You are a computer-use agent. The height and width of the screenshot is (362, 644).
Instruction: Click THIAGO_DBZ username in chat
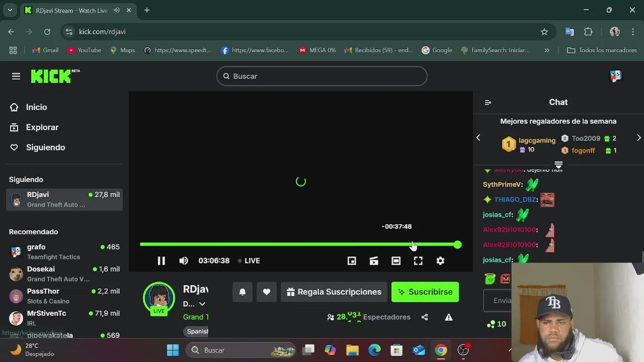(x=515, y=200)
